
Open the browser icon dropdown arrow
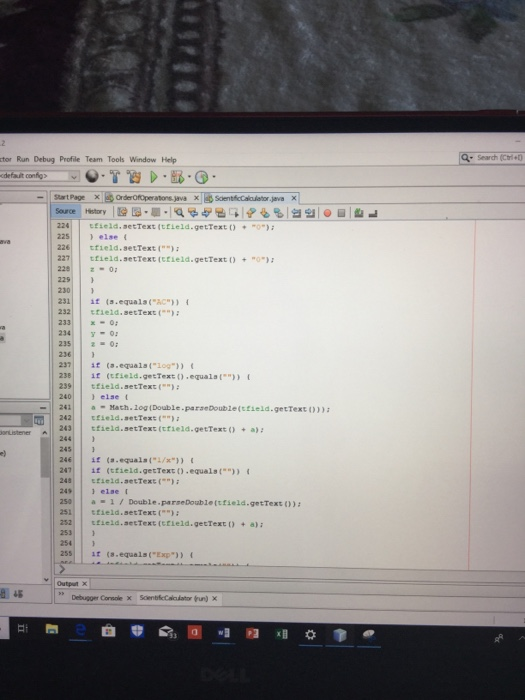coord(103,176)
